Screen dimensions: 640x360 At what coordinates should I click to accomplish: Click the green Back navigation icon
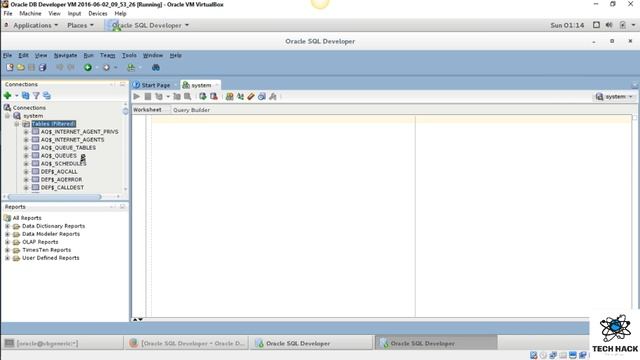click(88, 67)
